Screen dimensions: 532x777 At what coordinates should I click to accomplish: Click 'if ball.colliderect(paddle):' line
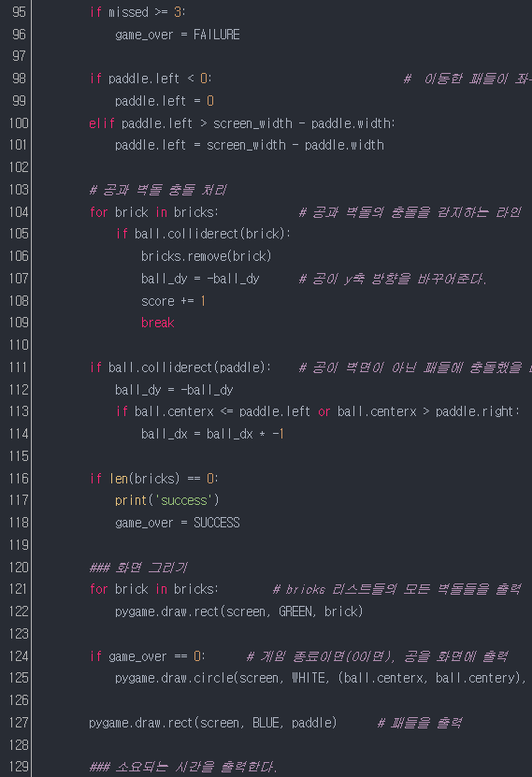[x=180, y=367]
